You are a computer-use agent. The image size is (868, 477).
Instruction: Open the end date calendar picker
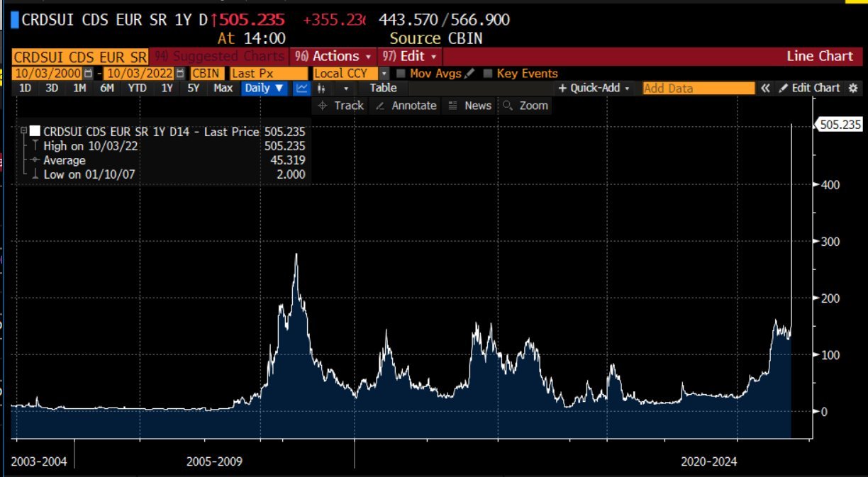click(180, 73)
